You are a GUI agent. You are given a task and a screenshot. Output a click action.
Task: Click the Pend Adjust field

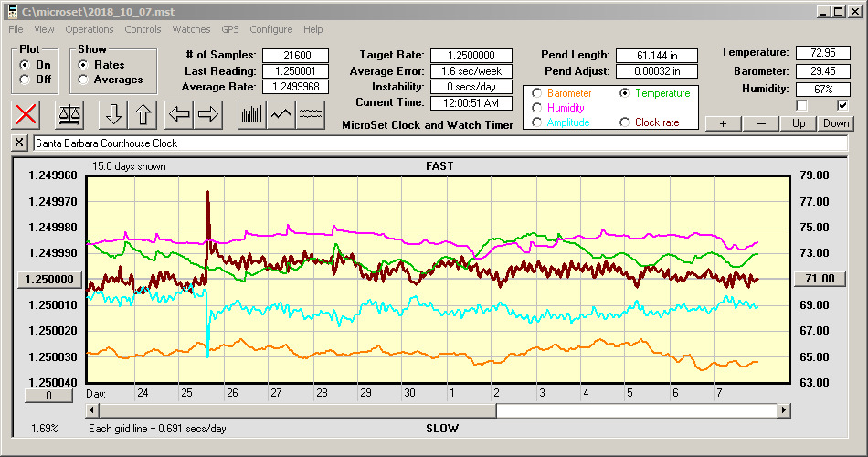point(657,71)
